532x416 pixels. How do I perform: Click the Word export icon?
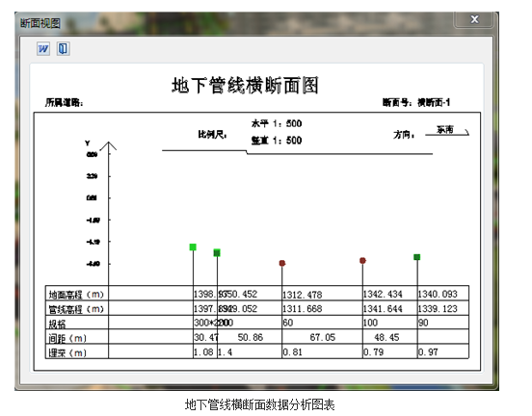43,49
